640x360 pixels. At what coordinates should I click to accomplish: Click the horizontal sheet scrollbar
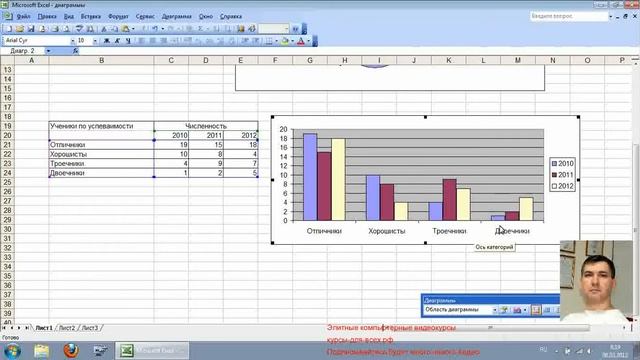(x=490, y=328)
